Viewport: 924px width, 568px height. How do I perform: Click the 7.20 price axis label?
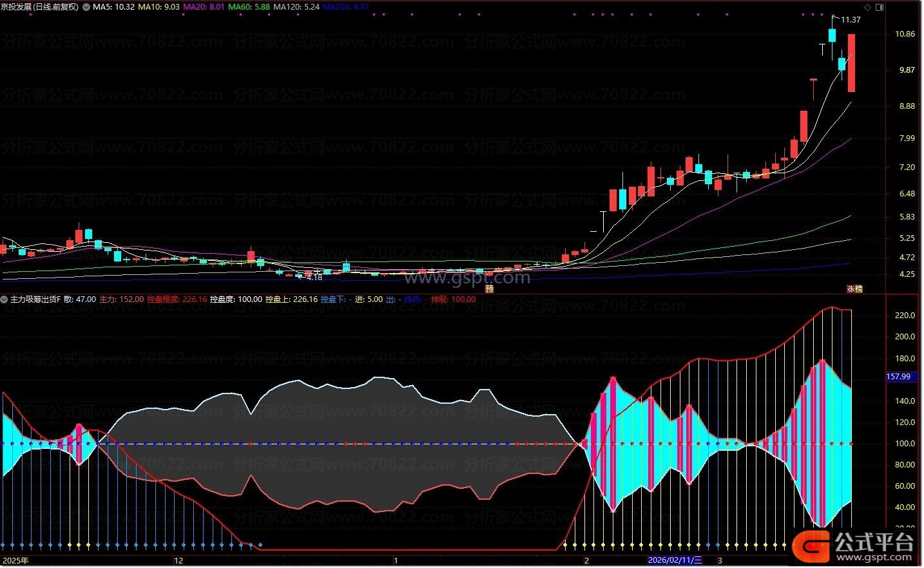point(907,167)
